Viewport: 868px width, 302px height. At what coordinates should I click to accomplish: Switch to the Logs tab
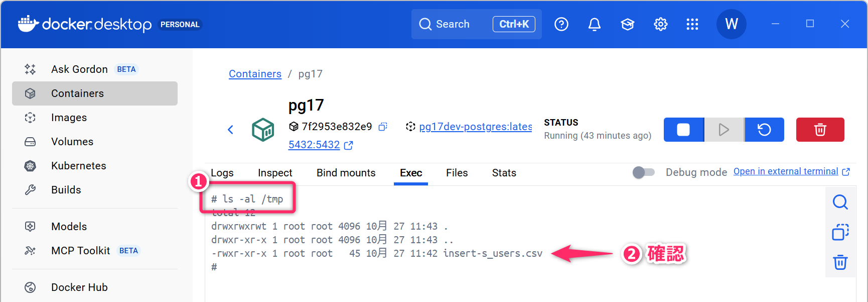pyautogui.click(x=222, y=173)
